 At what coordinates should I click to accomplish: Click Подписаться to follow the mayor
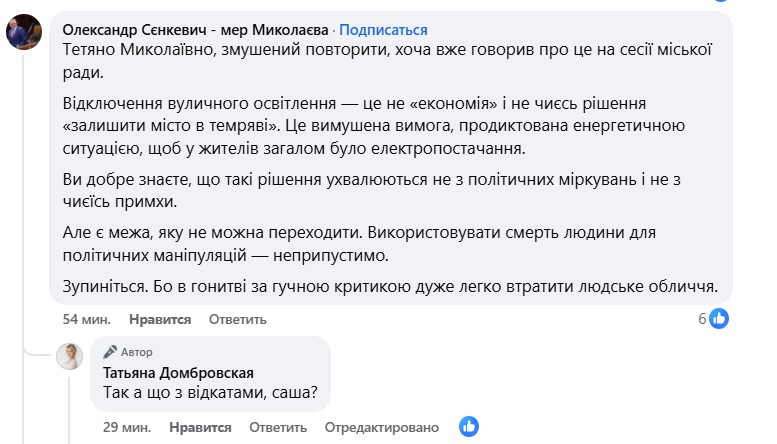coord(384,30)
